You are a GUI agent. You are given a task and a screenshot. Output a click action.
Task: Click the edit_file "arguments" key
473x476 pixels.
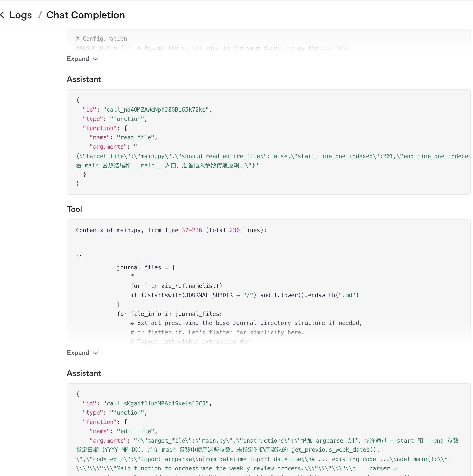coord(108,441)
